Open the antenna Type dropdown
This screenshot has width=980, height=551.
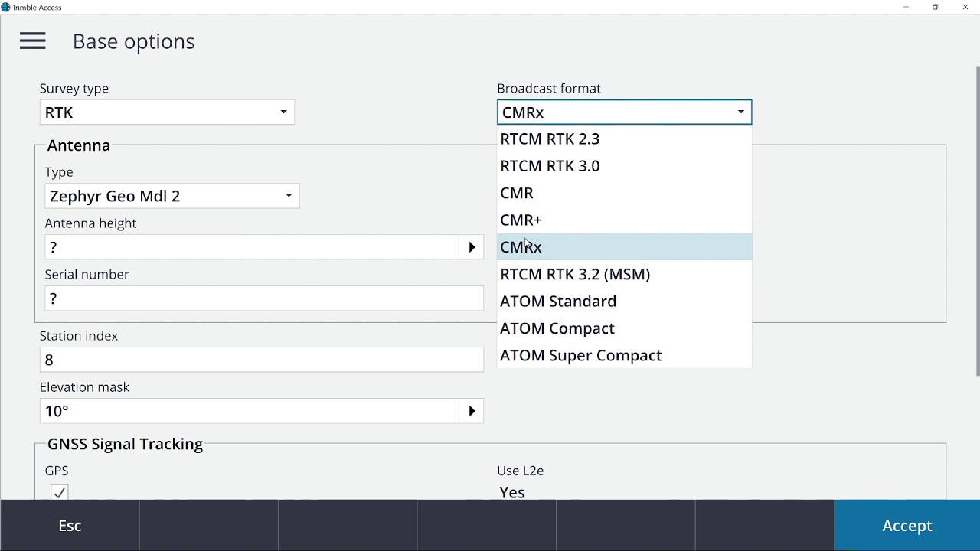(172, 196)
